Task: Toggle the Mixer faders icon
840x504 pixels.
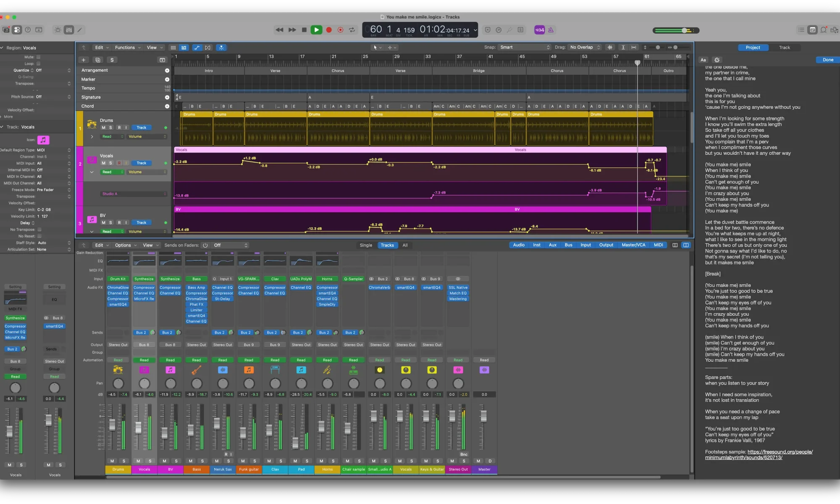Action: click(69, 30)
